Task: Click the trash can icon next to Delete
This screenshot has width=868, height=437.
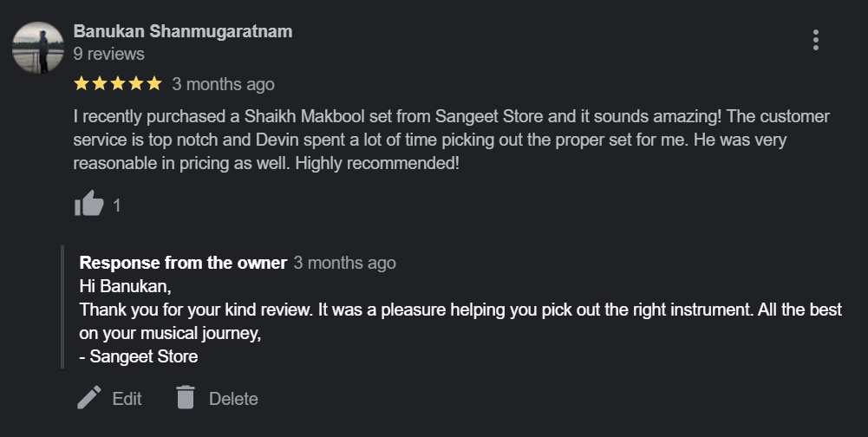Action: pyautogui.click(x=185, y=398)
